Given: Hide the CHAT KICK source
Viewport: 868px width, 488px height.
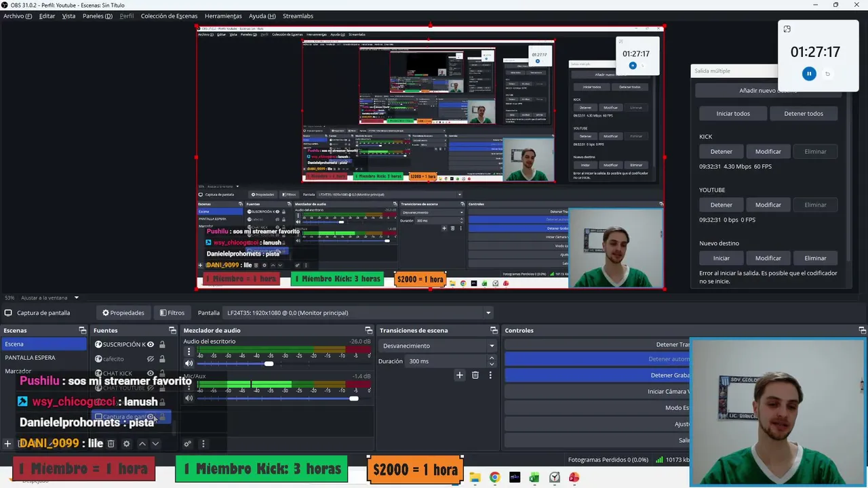Looking at the screenshot, I should [x=151, y=373].
